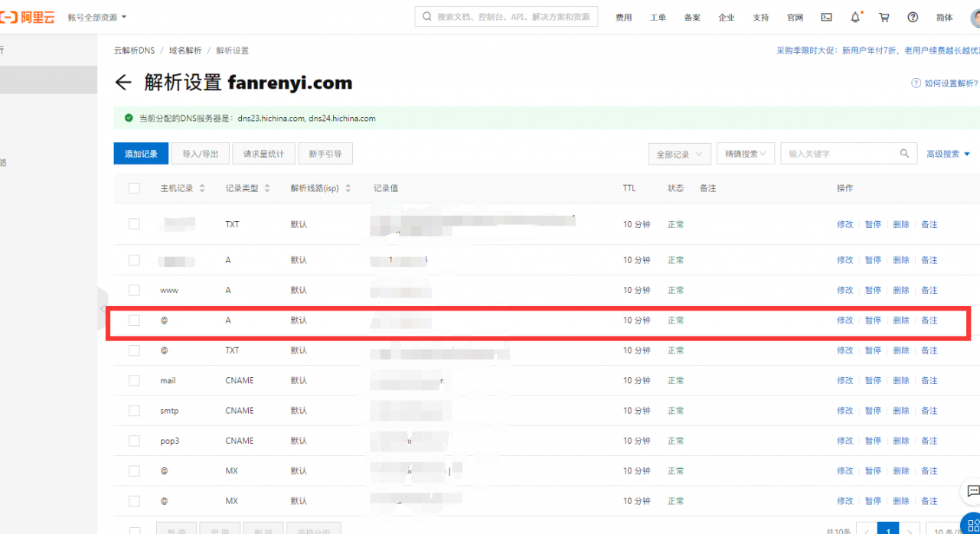
Task: Click the 添加记录 add record button
Action: point(141,153)
